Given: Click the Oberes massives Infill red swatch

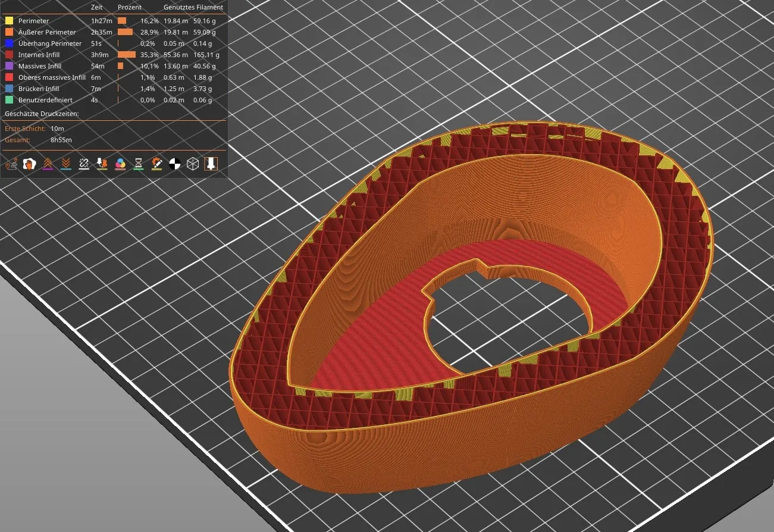Looking at the screenshot, I should 9,77.
